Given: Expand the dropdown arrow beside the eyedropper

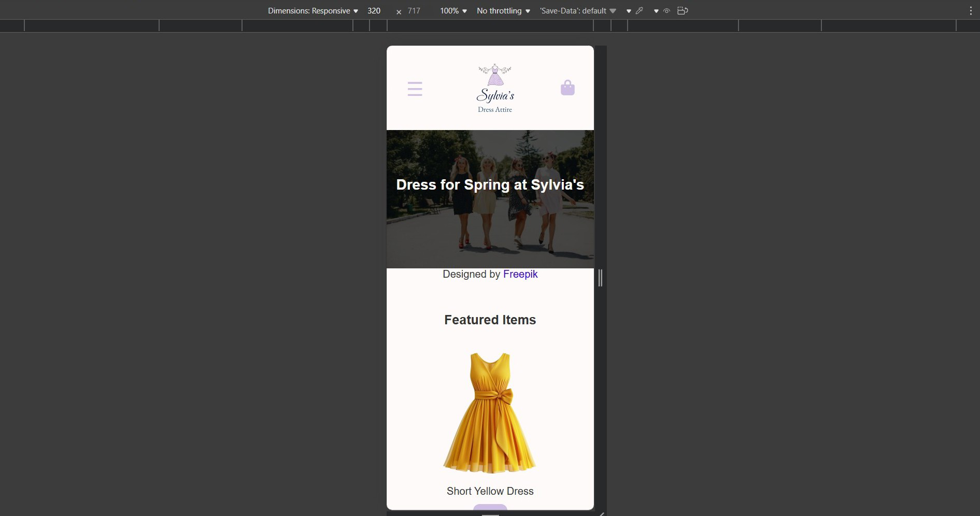Looking at the screenshot, I should point(629,11).
